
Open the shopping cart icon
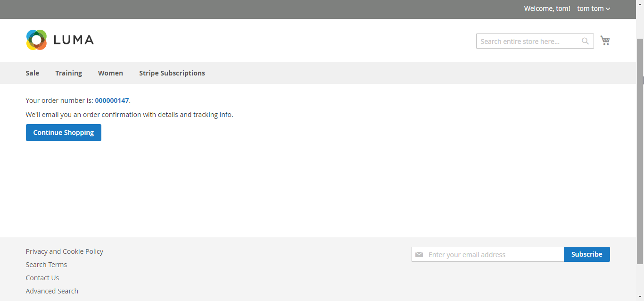[x=605, y=41]
